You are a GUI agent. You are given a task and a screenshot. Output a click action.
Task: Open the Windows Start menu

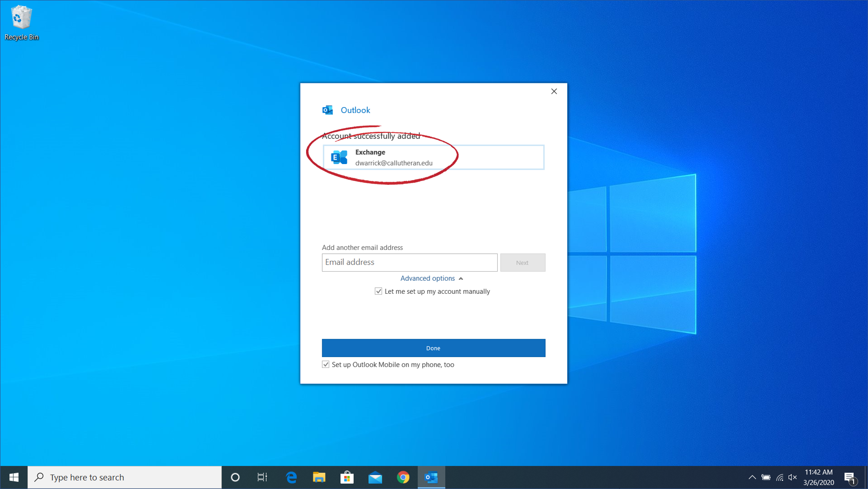[x=14, y=477]
